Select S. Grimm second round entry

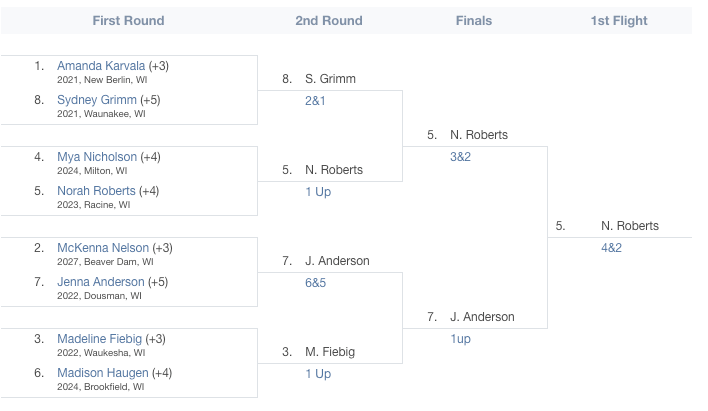pos(330,79)
